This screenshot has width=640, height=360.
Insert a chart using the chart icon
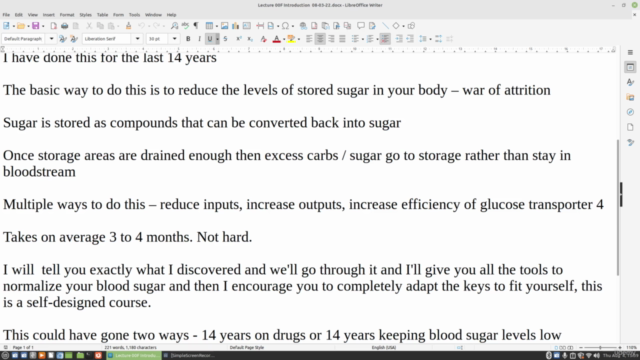(236, 26)
